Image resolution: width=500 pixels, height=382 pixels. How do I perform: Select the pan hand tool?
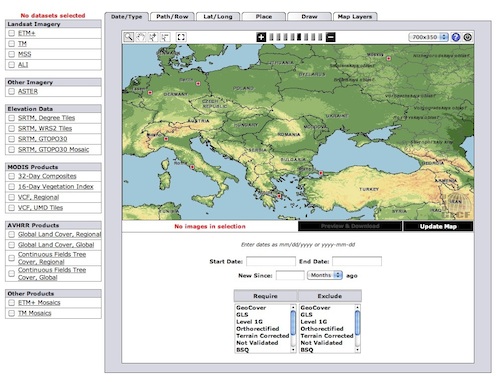coord(141,37)
